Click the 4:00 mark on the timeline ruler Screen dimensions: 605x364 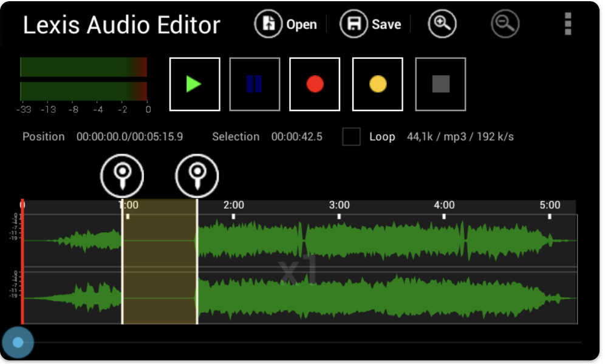[x=444, y=206]
